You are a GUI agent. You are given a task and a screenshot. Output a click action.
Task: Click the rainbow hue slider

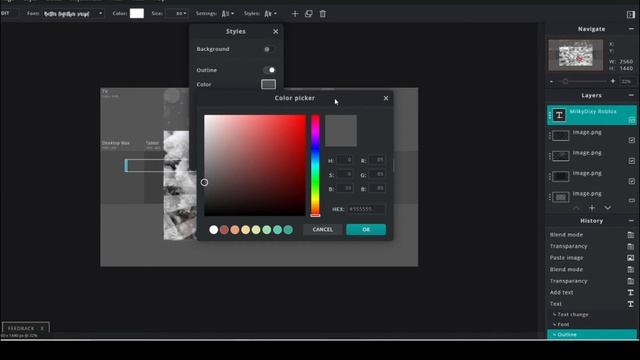[315, 165]
